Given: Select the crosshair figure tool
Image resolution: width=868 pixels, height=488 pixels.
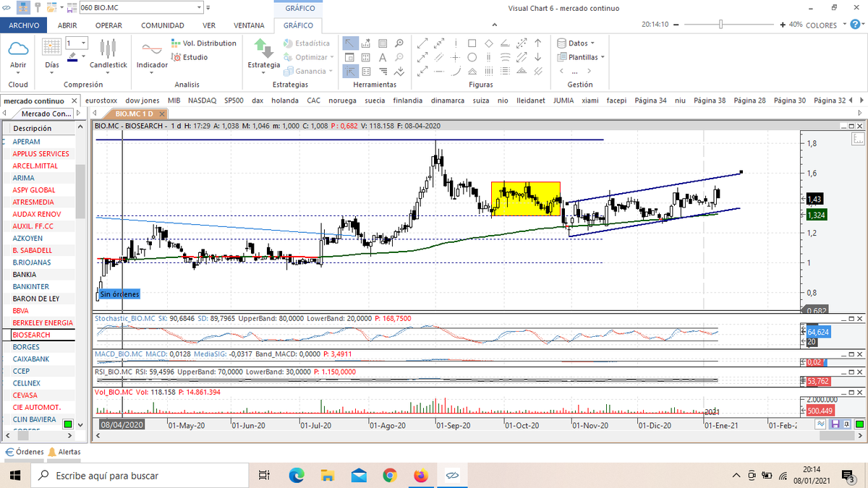Looking at the screenshot, I should (x=455, y=57).
